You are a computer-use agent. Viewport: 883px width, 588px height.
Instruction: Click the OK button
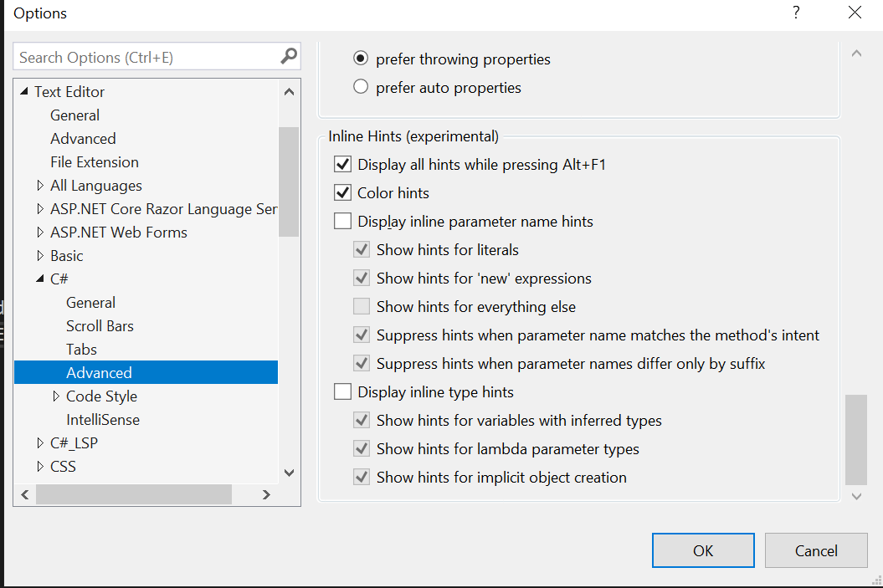click(x=703, y=550)
